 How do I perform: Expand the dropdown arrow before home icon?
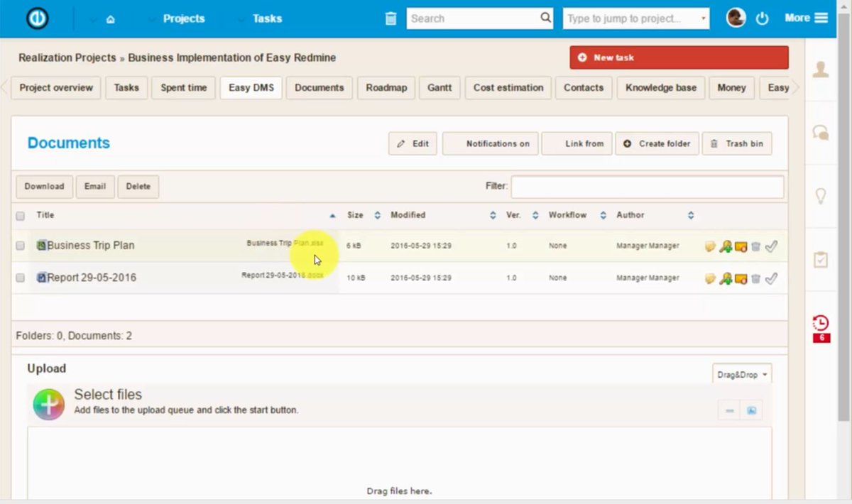pyautogui.click(x=94, y=20)
